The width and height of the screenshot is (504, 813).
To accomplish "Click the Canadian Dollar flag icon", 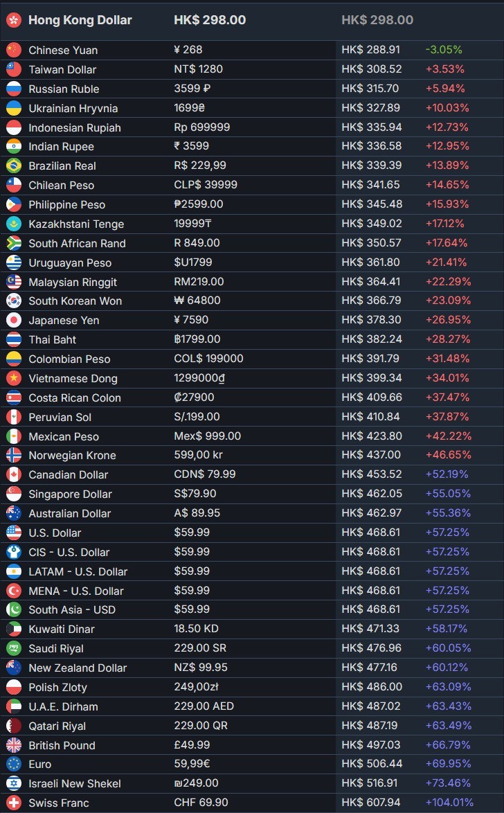I will point(14,474).
